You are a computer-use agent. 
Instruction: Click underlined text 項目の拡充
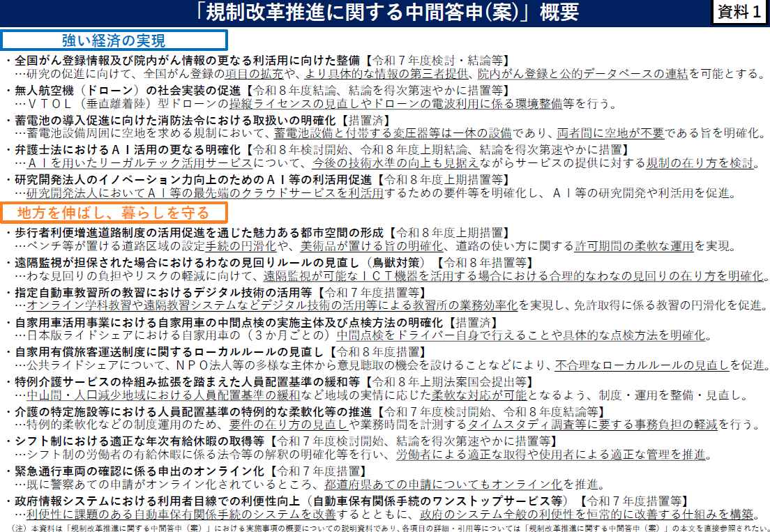click(x=255, y=73)
